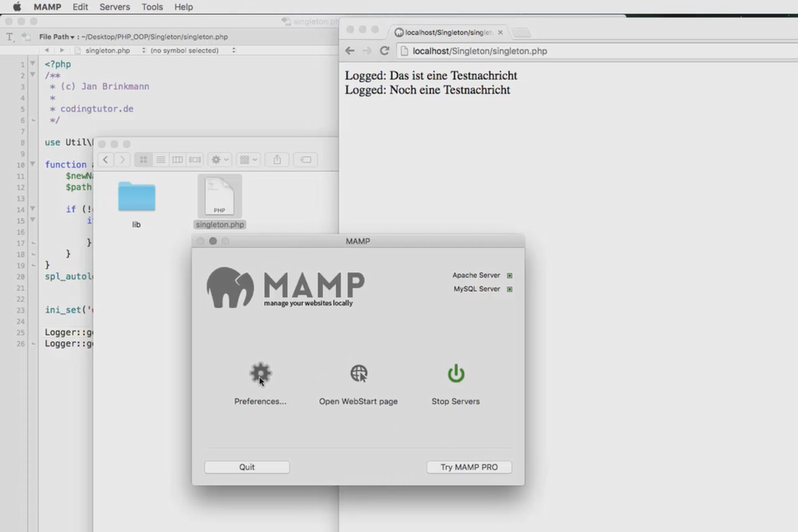The image size is (798, 532).
Task: Switch Finder to column view
Action: (x=178, y=160)
